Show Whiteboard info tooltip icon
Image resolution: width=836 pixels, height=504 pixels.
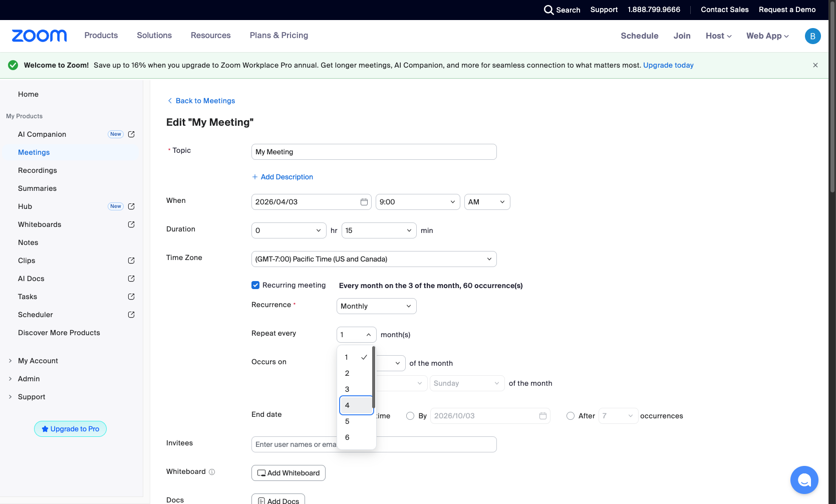pos(212,472)
